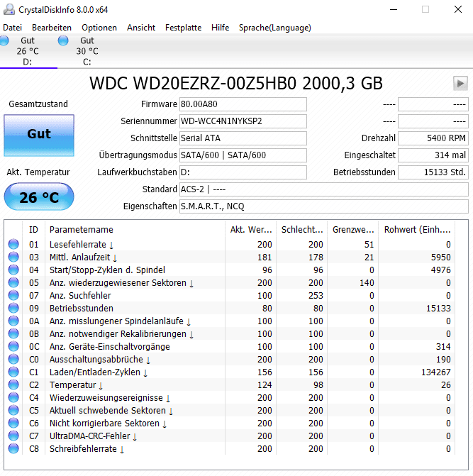Click status orb for misslungener Spindelanläufe row
The height and width of the screenshot is (476, 473).
pos(13,321)
